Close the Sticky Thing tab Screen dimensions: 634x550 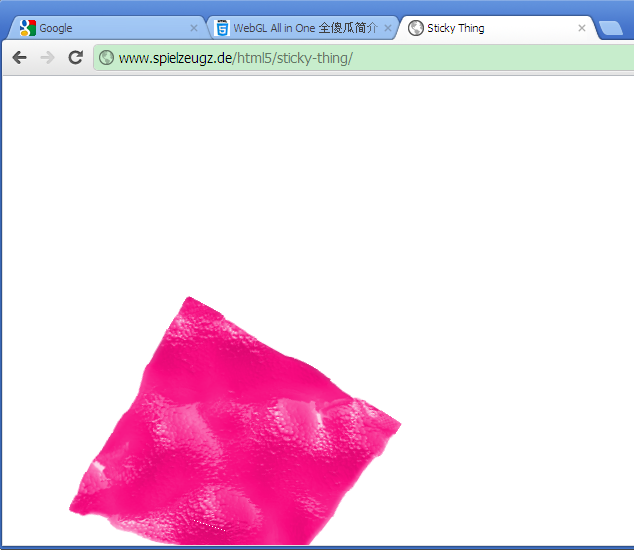coord(582,28)
